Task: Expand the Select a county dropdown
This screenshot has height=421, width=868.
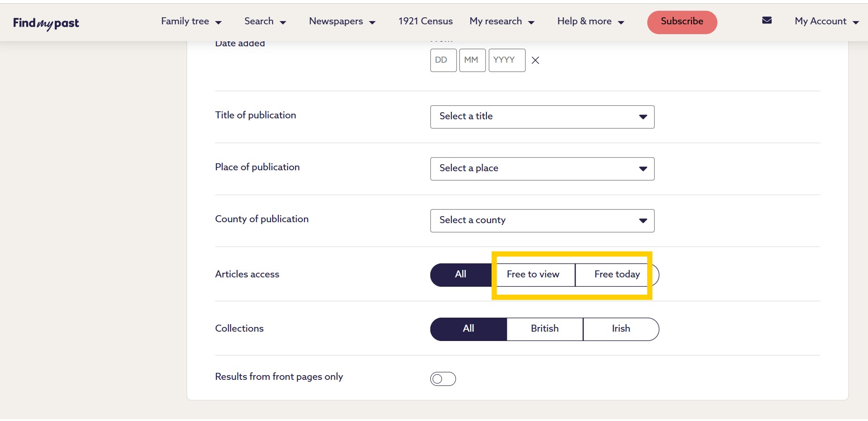Action: click(x=542, y=221)
